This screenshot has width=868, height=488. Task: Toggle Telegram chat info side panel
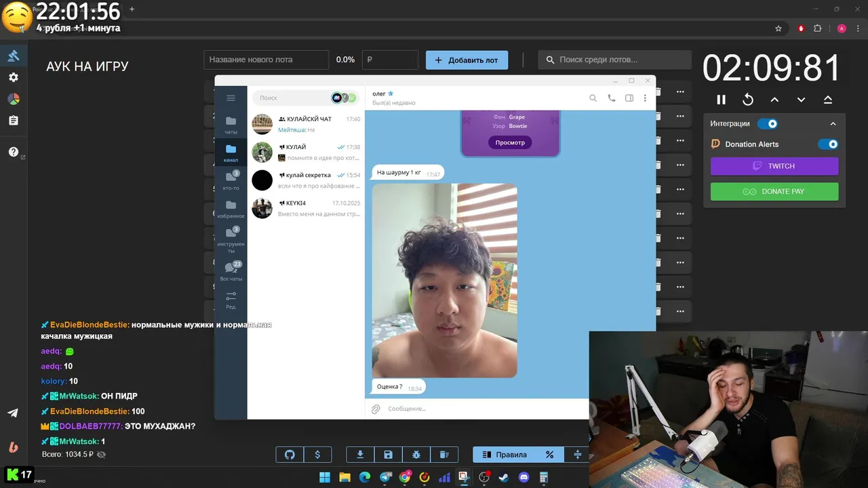[x=629, y=98]
